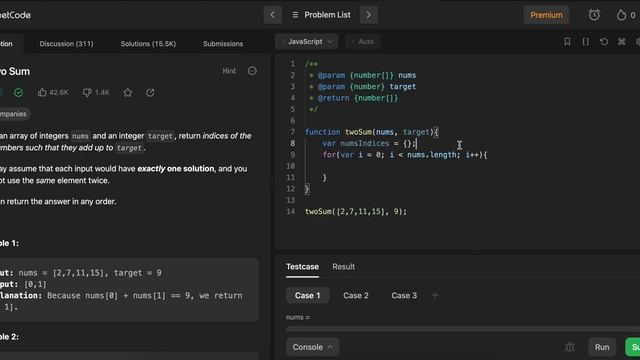Run the code
The height and width of the screenshot is (360, 640).
click(602, 347)
